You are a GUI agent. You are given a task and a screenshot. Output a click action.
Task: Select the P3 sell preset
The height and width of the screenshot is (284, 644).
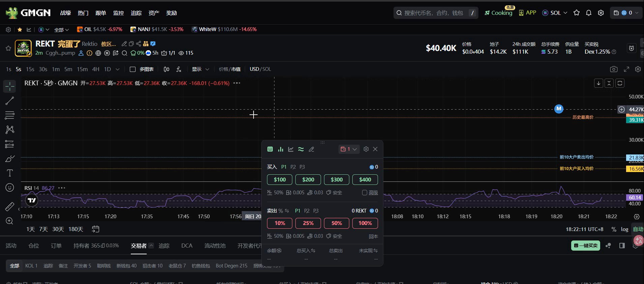(316, 211)
